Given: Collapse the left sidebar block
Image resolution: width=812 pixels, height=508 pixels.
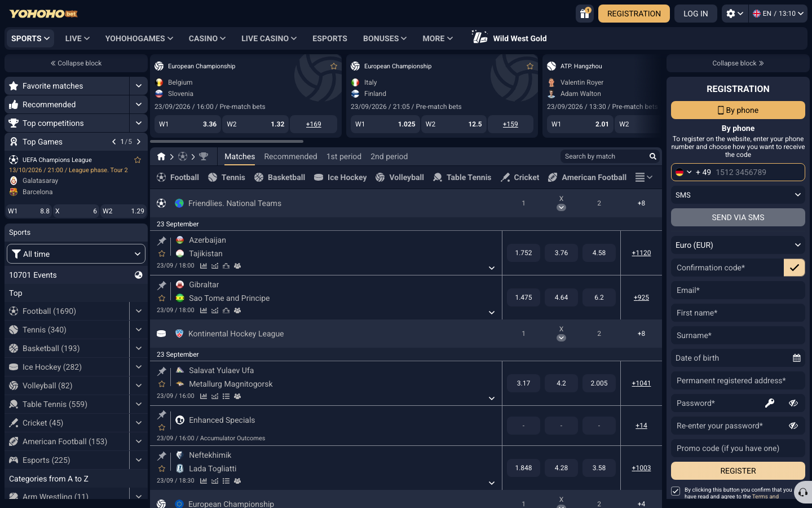Looking at the screenshot, I should 76,63.
